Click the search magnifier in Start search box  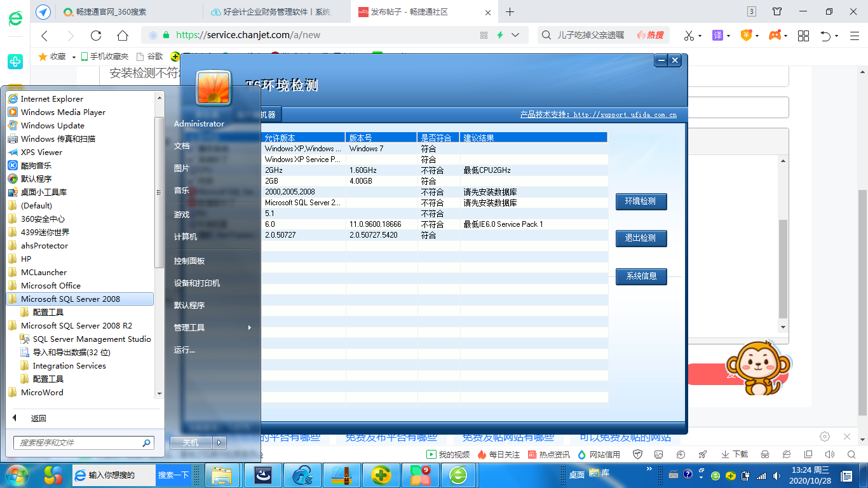pos(146,443)
